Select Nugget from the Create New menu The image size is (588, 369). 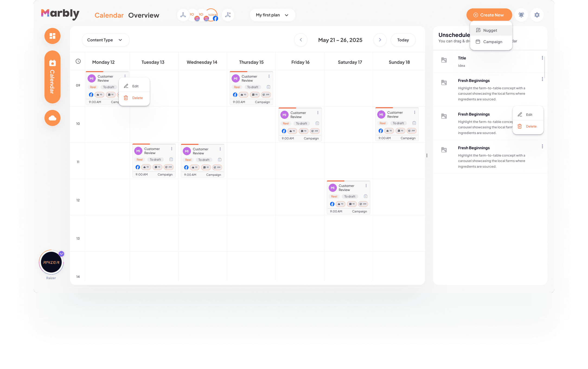click(490, 30)
